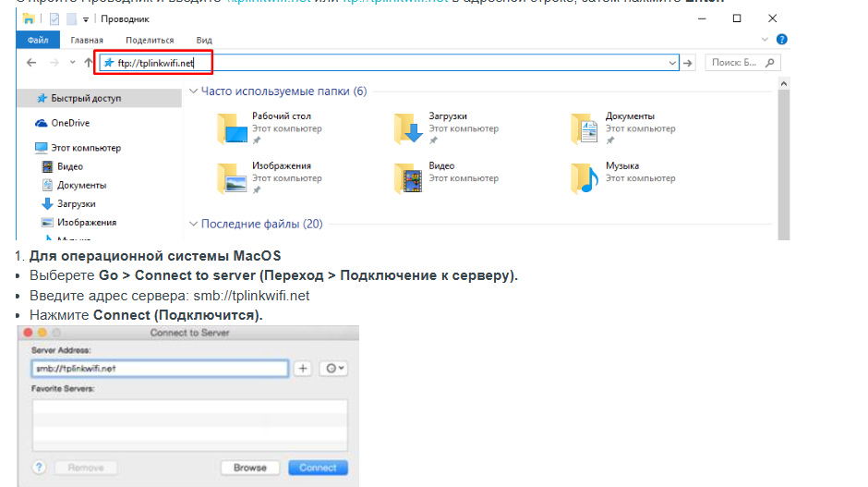Click the Properties quick access toolbar icon
Viewport: 868px width, 487px height.
coord(54,18)
